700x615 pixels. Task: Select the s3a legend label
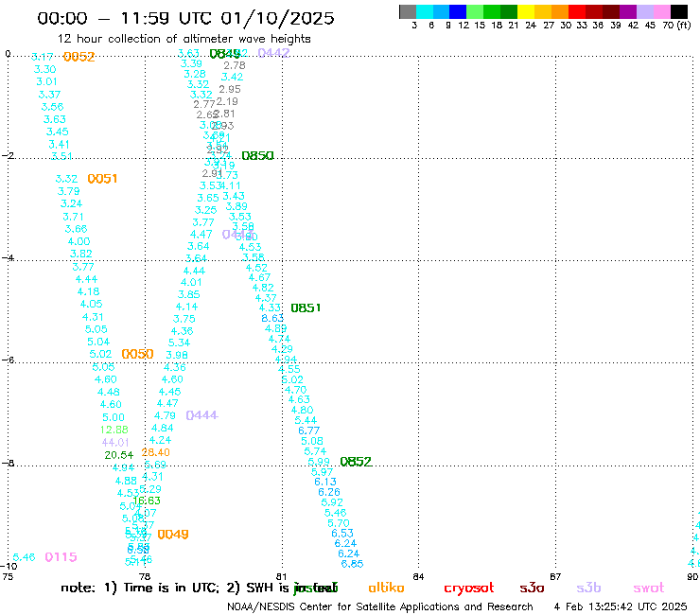532,588
